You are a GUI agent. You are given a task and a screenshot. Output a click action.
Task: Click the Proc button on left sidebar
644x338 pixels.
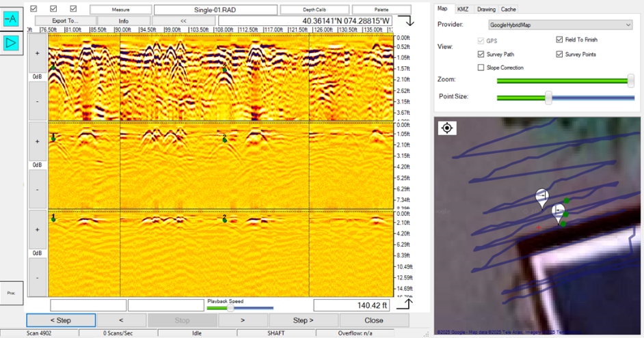click(x=12, y=292)
